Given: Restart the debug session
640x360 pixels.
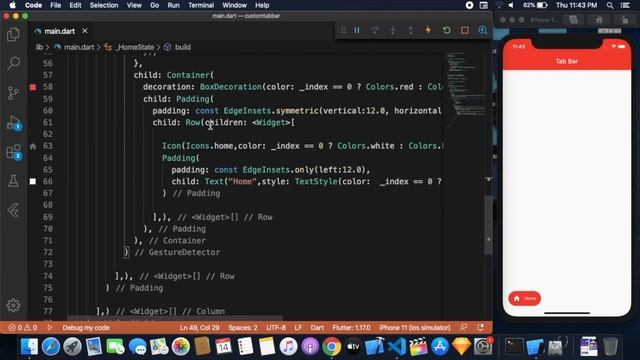Looking at the screenshot, I should [447, 30].
